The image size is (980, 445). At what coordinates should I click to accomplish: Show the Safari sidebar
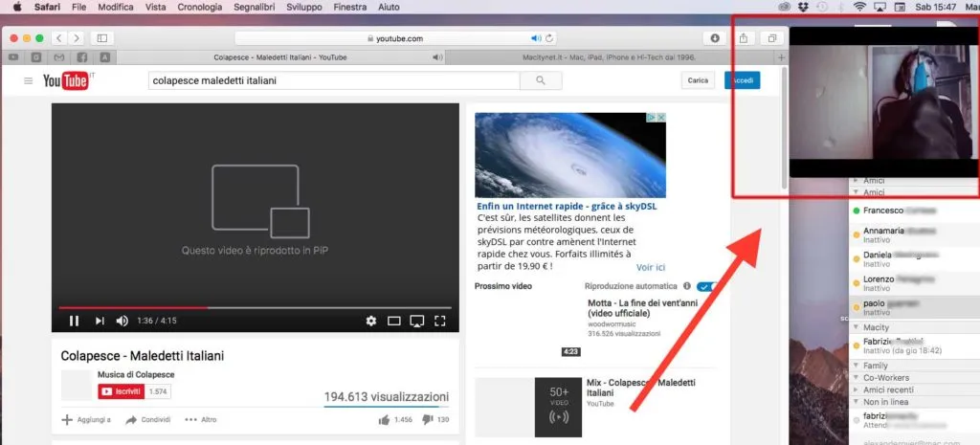point(101,38)
